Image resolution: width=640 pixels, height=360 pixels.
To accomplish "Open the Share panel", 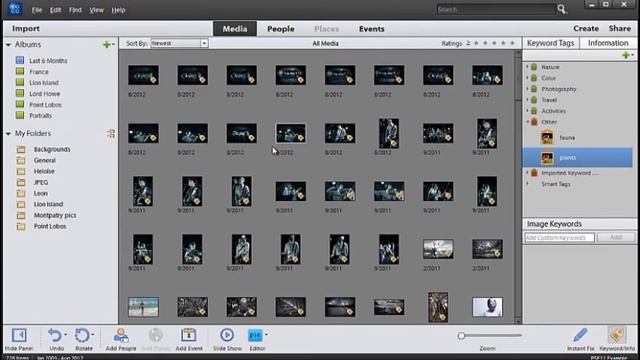I will pyautogui.click(x=620, y=29).
